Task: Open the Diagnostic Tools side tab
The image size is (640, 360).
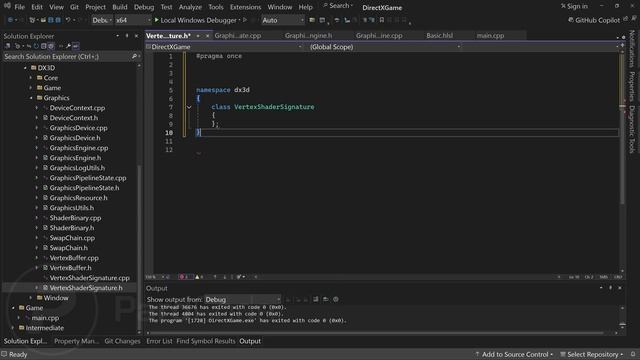Action: [x=632, y=130]
